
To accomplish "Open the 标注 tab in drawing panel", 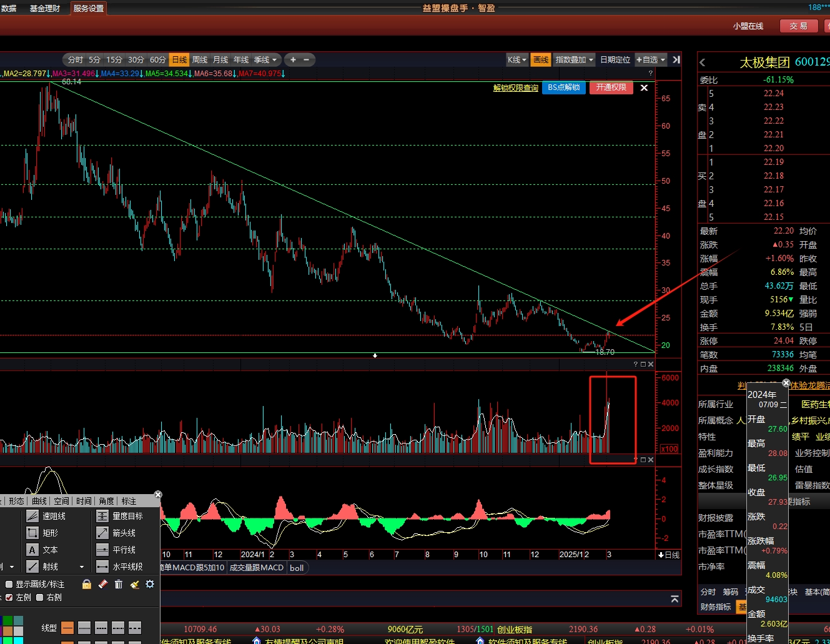I will [x=129, y=501].
